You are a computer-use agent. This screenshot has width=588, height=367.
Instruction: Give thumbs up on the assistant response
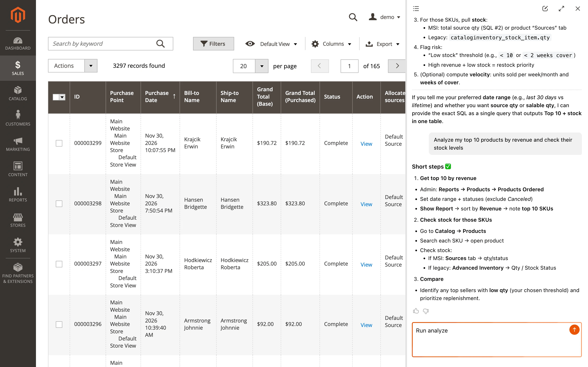click(x=416, y=311)
